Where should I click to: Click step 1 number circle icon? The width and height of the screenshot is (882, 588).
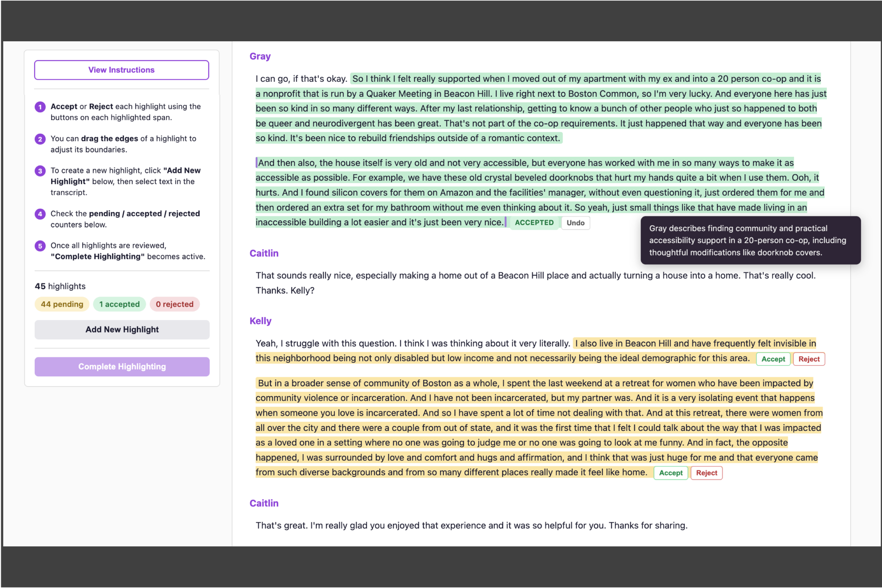tap(40, 107)
